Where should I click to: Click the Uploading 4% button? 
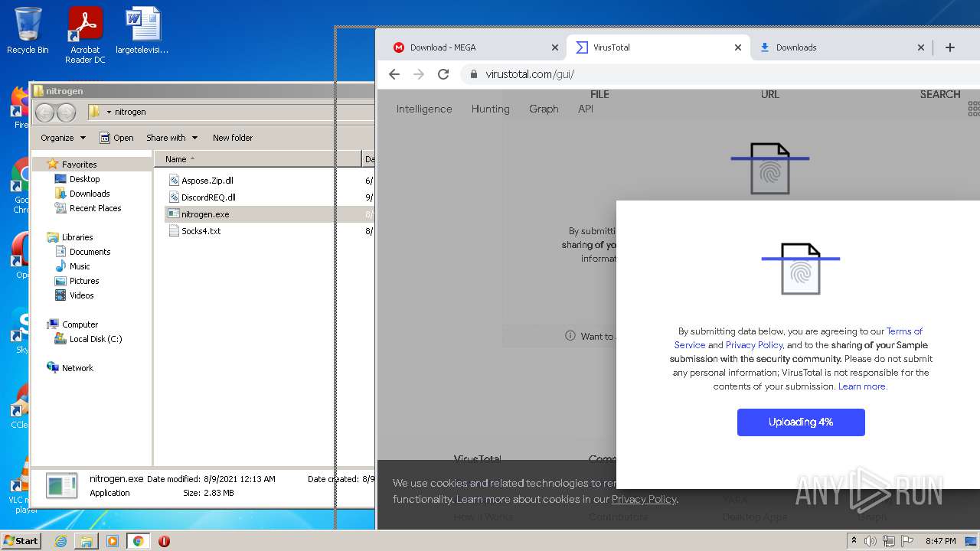tap(801, 422)
